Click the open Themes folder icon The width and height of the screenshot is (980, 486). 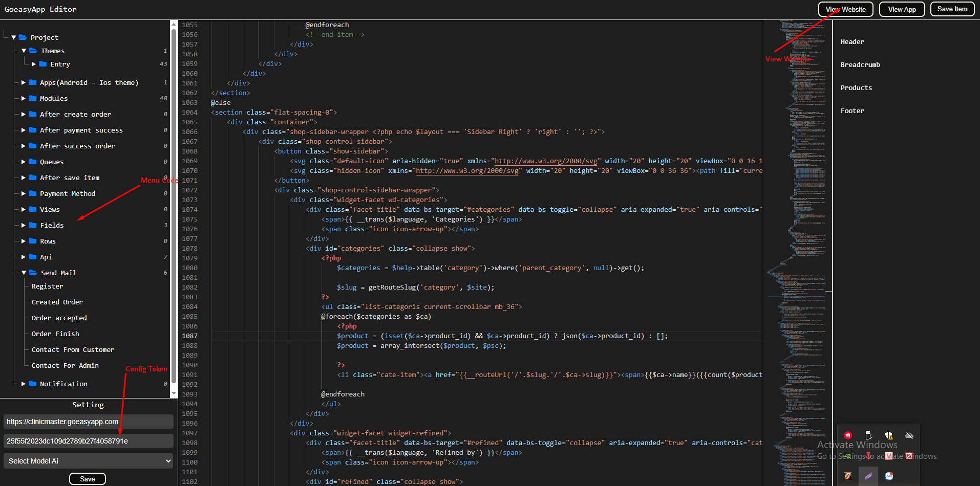tap(33, 51)
